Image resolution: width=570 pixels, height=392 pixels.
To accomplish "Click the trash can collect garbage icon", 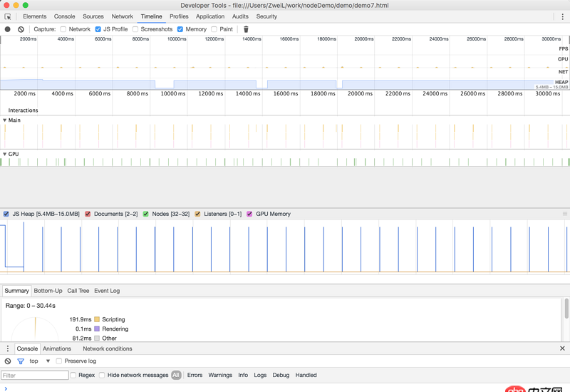I will [x=246, y=29].
